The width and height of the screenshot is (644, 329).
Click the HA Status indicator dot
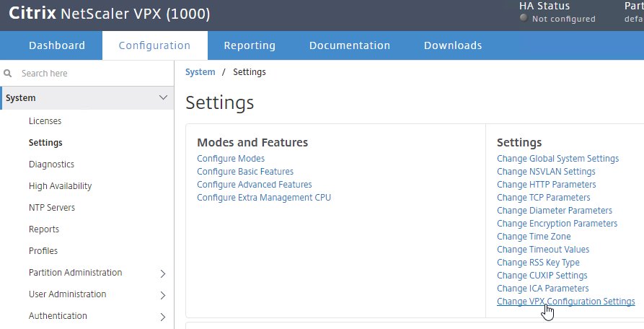524,17
